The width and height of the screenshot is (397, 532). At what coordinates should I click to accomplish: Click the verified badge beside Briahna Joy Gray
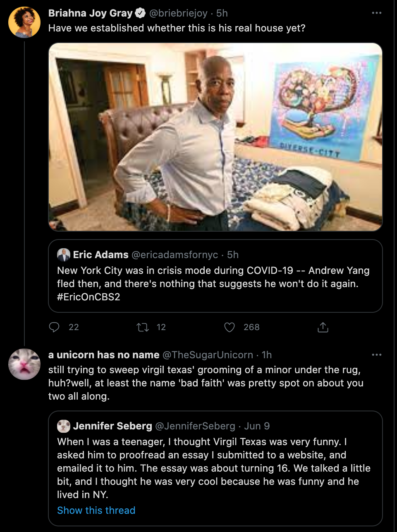pos(140,13)
